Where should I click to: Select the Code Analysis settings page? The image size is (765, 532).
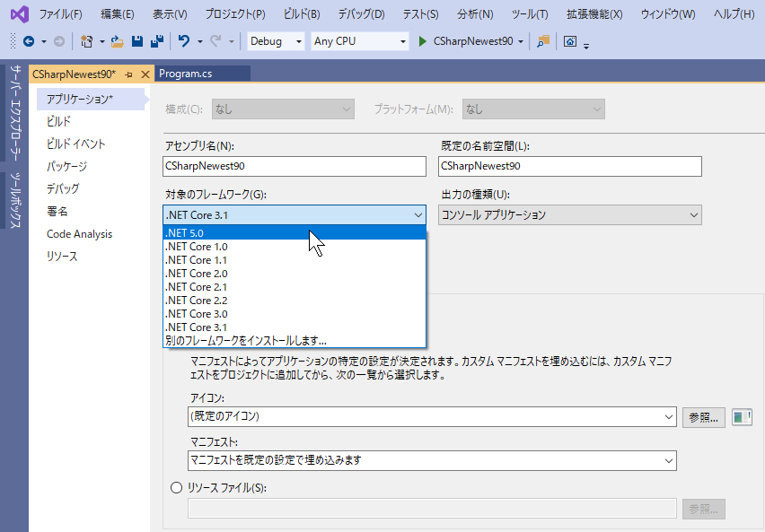(79, 234)
